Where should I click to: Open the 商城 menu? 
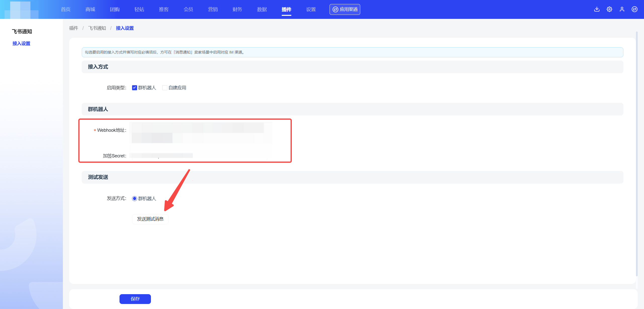tap(90, 9)
